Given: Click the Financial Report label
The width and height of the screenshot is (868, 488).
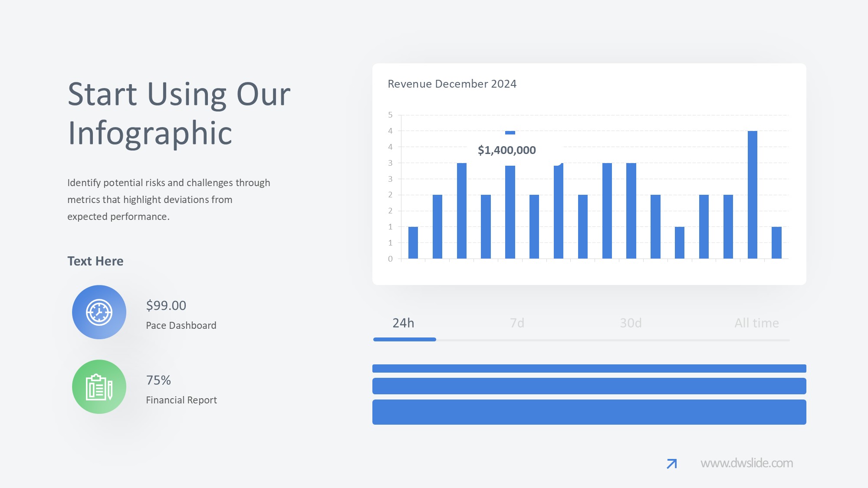Looking at the screenshot, I should click(x=181, y=400).
